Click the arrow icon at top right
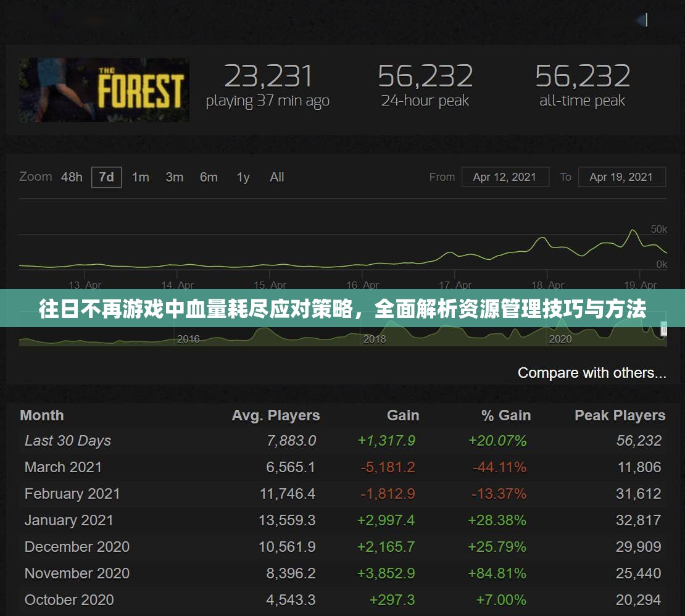 point(642,20)
